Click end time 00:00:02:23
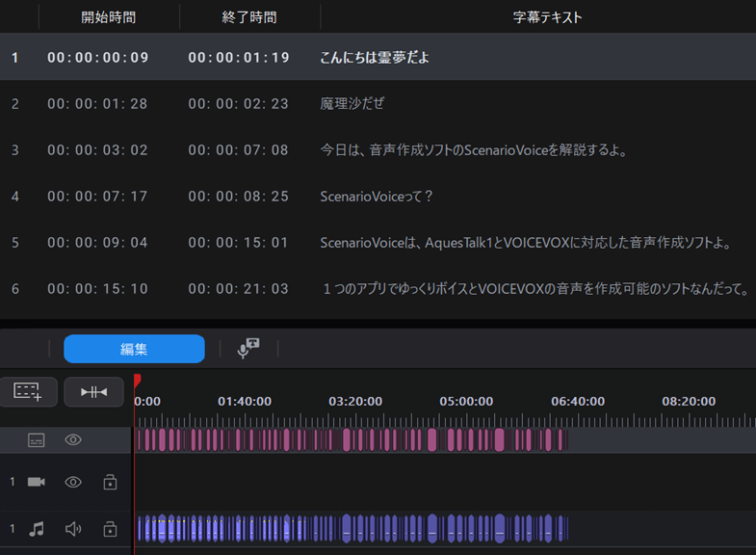Viewport: 756px width, 555px height. 238,104
